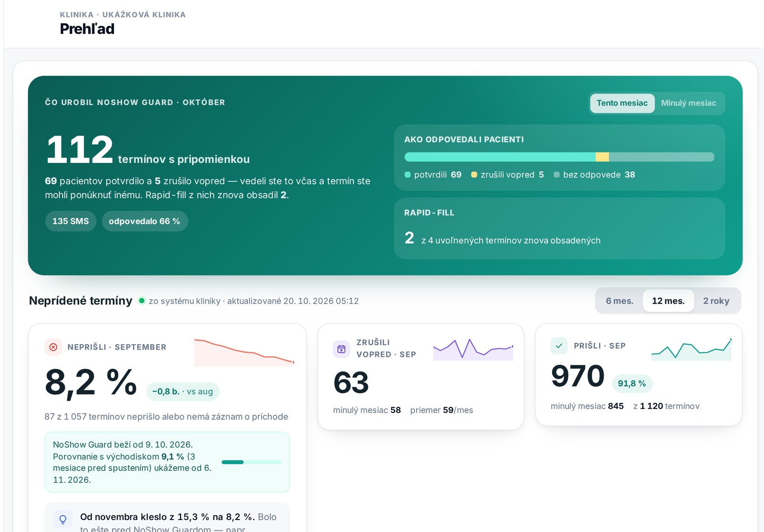Click the Ako odpovedali pacienti heading

click(x=464, y=139)
